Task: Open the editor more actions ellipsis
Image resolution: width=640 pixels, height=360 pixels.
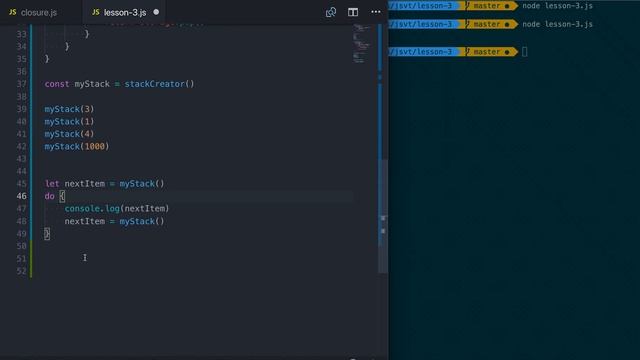Action: pyautogui.click(x=376, y=12)
